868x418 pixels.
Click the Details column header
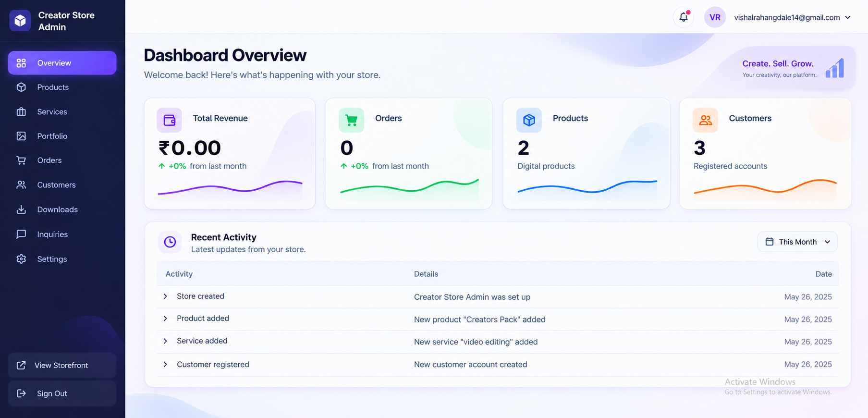tap(426, 274)
